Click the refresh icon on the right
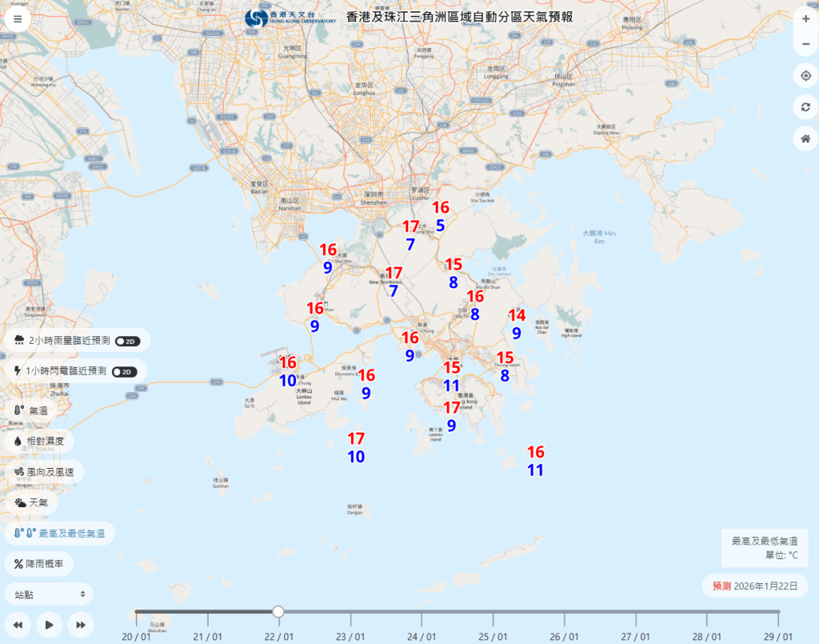This screenshot has width=819, height=644. [x=805, y=106]
